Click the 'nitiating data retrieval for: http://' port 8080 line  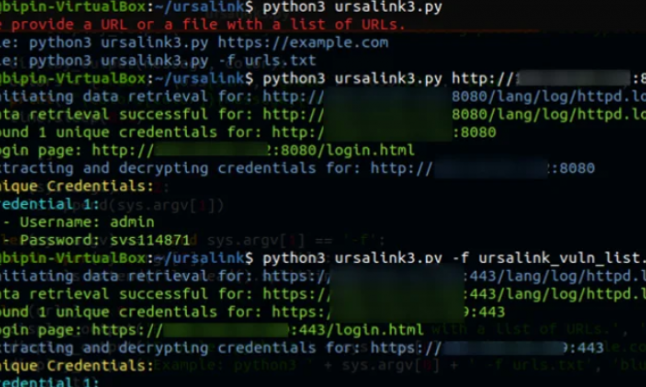(323, 96)
